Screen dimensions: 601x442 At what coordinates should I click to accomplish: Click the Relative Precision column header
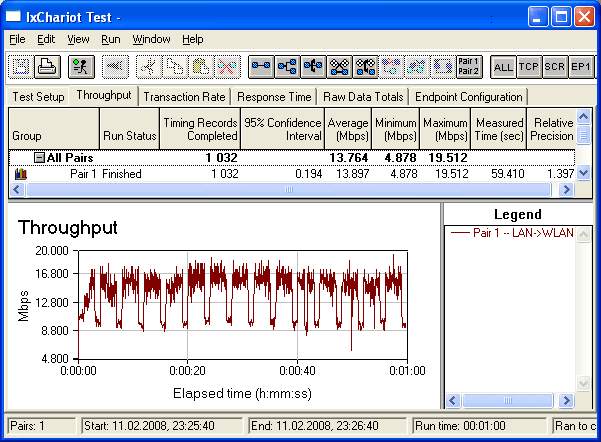point(551,129)
